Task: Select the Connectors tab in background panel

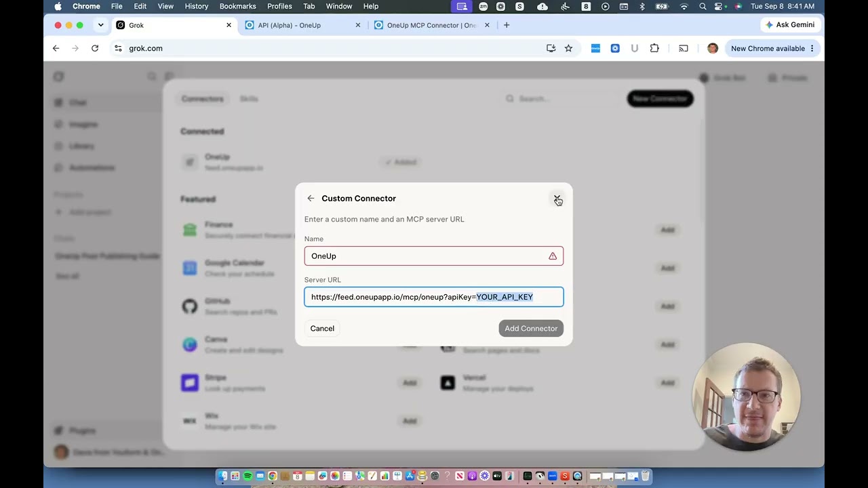Action: (x=202, y=99)
